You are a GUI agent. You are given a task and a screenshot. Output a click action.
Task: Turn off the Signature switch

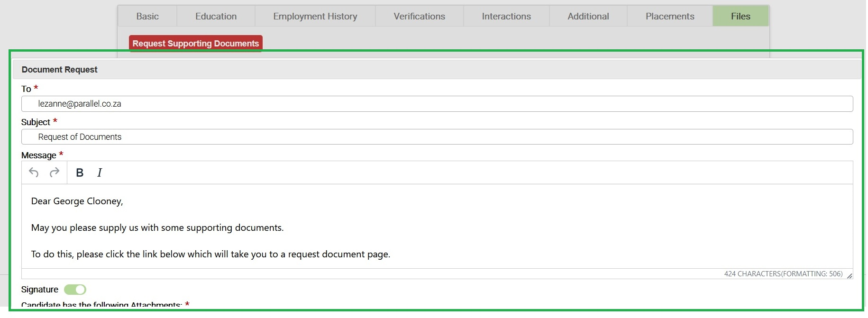[75, 290]
